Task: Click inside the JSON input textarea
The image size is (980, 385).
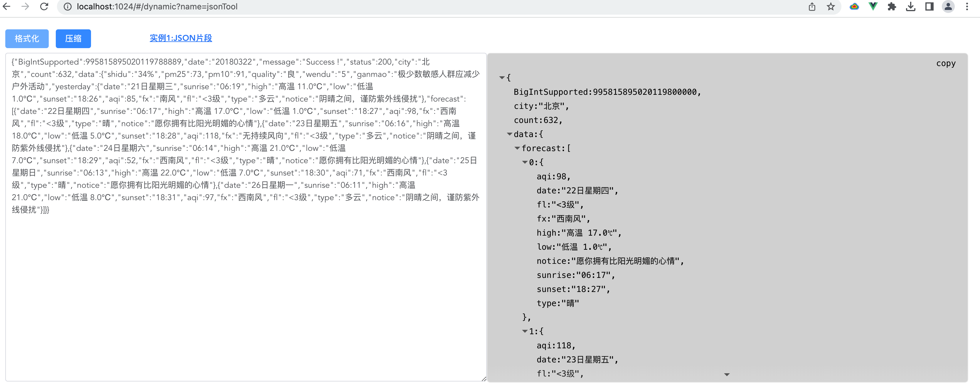Action: click(x=246, y=217)
